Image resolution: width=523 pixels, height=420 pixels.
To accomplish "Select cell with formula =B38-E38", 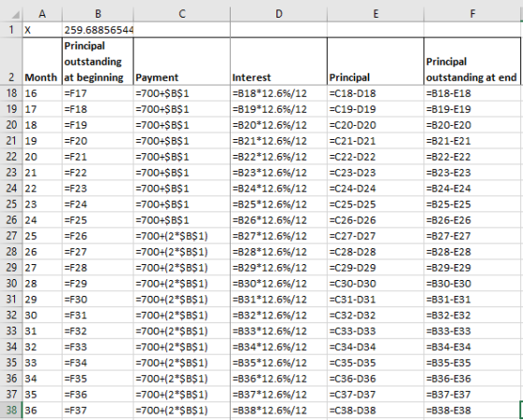I will [x=473, y=410].
